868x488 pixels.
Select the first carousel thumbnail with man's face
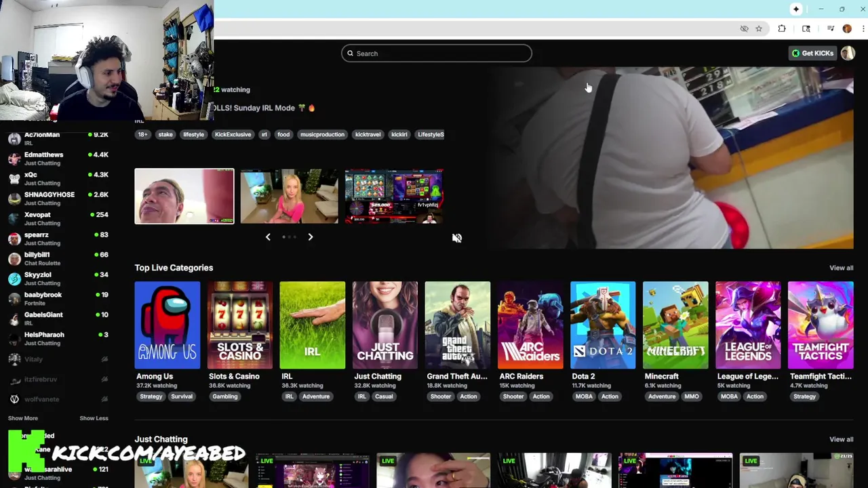184,196
